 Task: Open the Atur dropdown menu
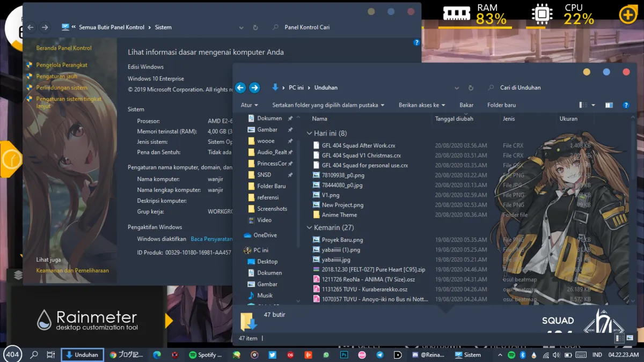(x=250, y=105)
